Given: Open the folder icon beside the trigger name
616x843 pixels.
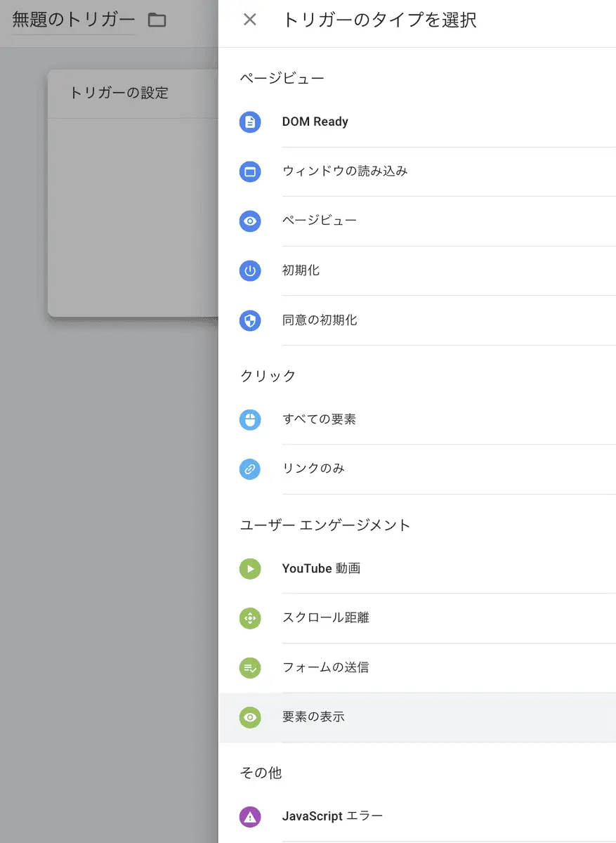Looking at the screenshot, I should [x=157, y=20].
